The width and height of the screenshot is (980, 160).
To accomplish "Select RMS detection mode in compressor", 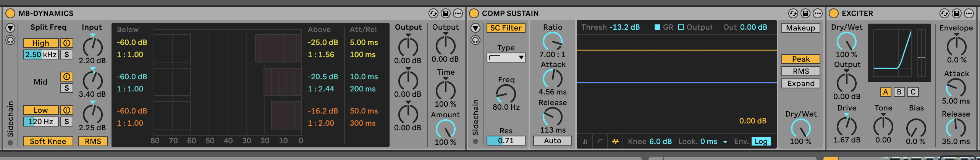I will point(801,71).
